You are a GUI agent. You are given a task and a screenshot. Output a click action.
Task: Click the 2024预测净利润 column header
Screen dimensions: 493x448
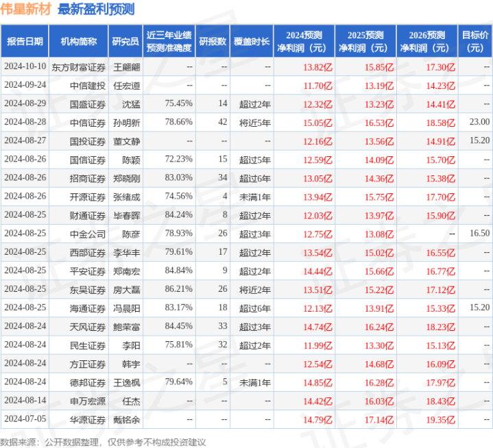coord(304,42)
